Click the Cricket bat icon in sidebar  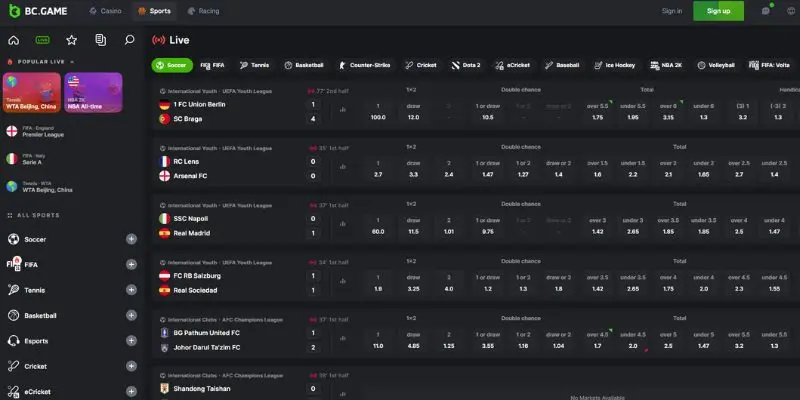pyautogui.click(x=14, y=366)
